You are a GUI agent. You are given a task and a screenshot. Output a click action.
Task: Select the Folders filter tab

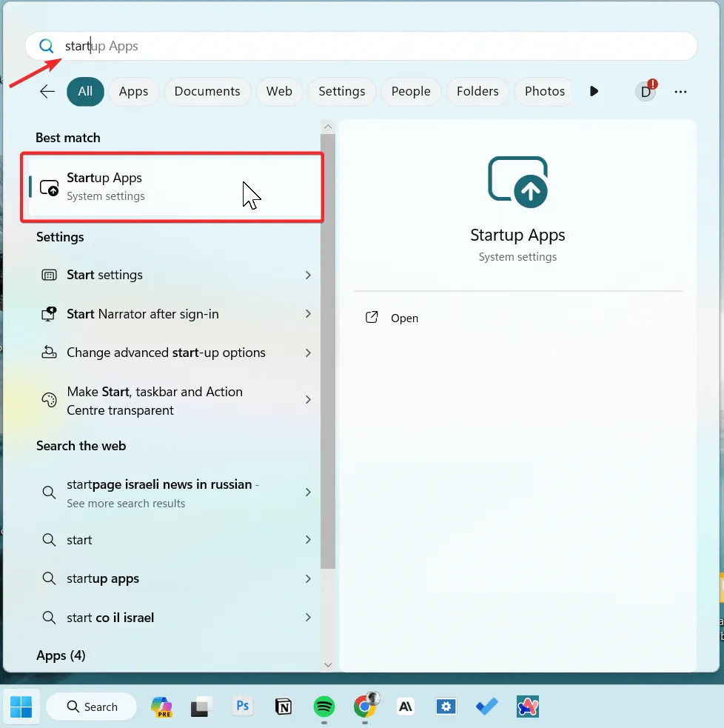coord(477,92)
